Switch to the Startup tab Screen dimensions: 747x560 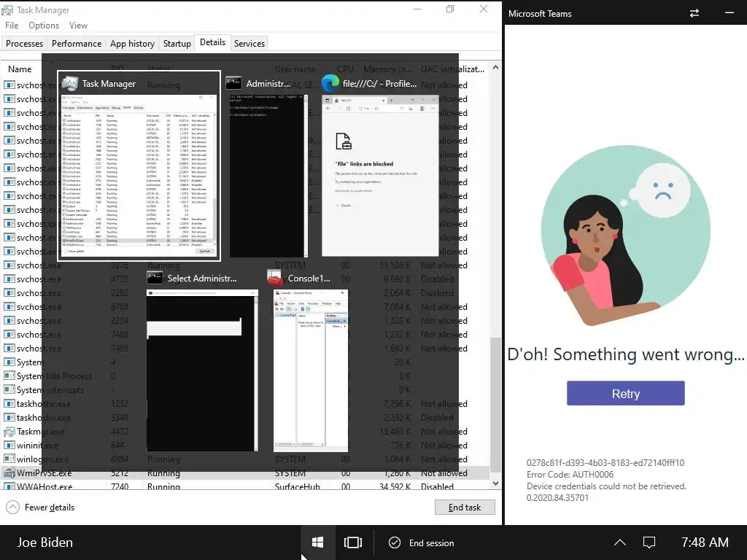177,43
